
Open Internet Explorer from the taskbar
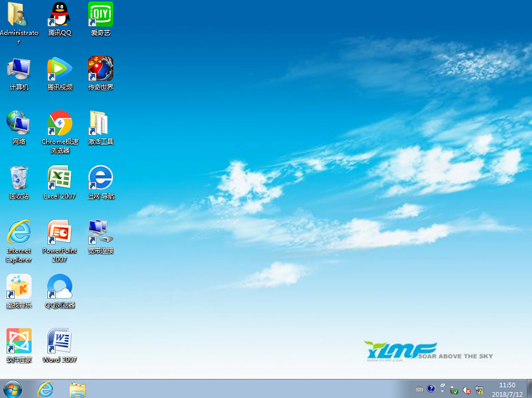tap(45, 390)
